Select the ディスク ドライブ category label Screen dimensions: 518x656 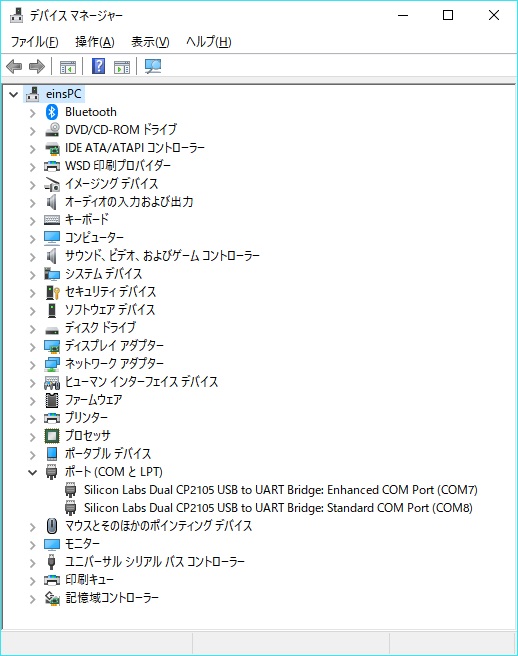(100, 328)
